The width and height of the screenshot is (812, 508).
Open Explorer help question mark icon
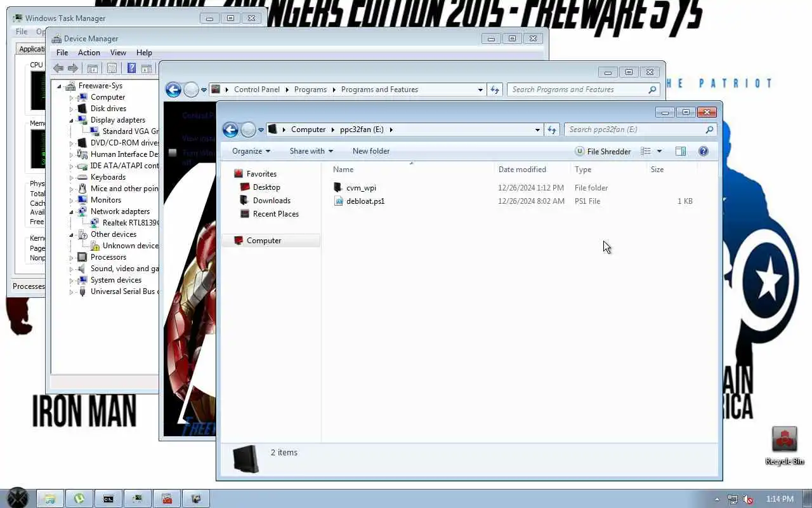point(703,151)
